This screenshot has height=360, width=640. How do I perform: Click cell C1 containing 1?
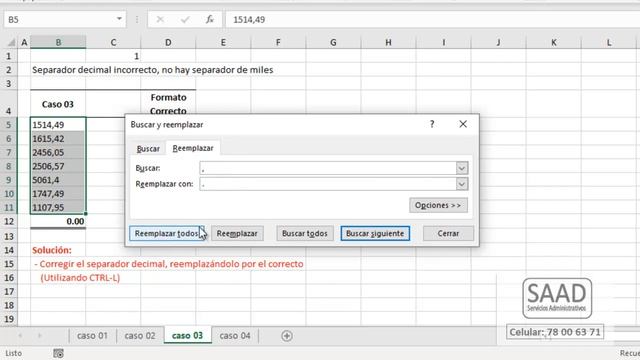click(x=113, y=56)
